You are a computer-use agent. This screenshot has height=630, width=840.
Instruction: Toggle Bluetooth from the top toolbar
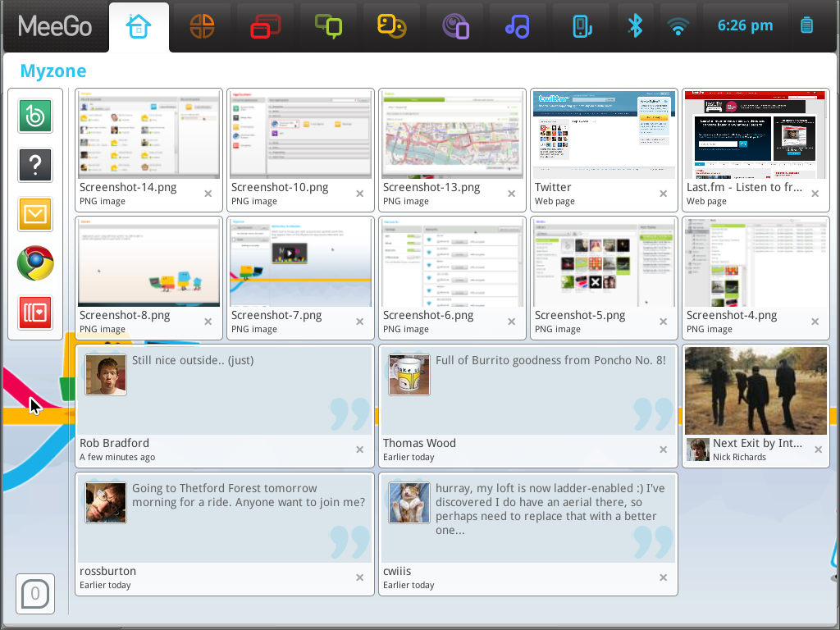coord(636,25)
